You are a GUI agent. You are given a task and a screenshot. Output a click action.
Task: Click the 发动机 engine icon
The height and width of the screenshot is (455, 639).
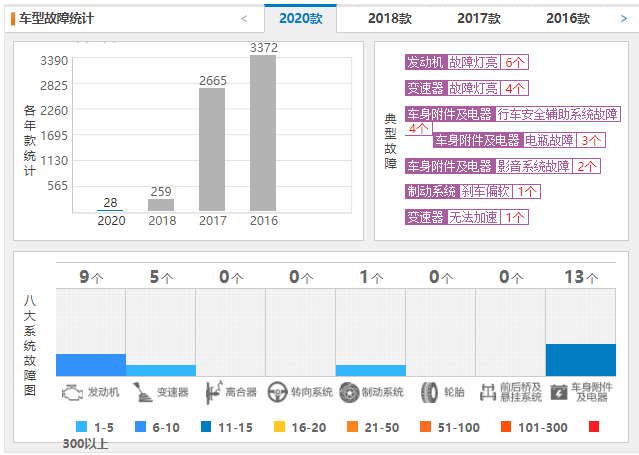click(72, 393)
